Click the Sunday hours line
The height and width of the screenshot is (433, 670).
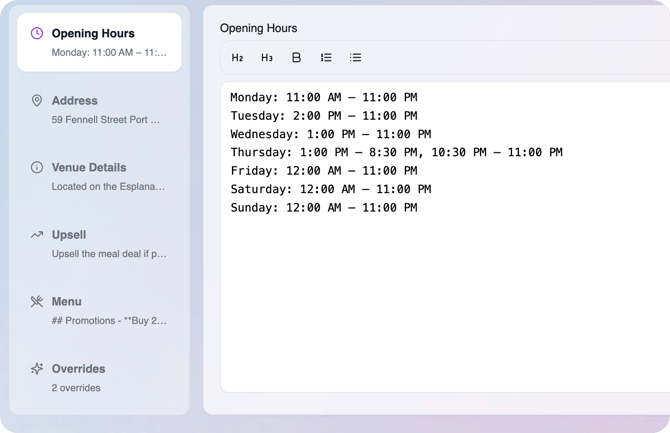pos(324,208)
